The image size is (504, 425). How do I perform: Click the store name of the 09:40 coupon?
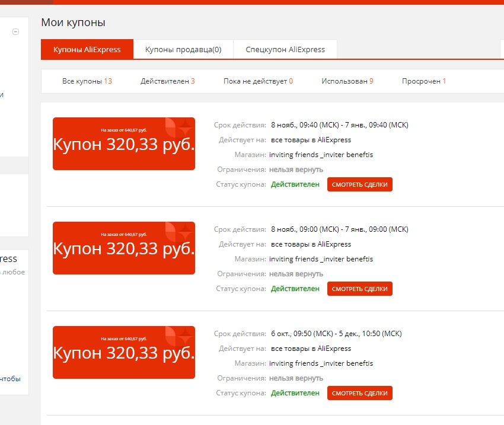pos(321,155)
